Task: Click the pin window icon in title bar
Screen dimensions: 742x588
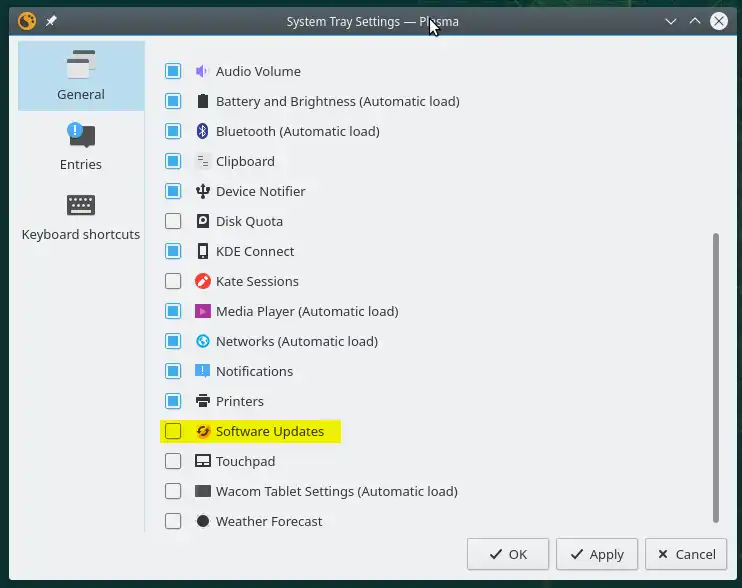Action: [51, 21]
